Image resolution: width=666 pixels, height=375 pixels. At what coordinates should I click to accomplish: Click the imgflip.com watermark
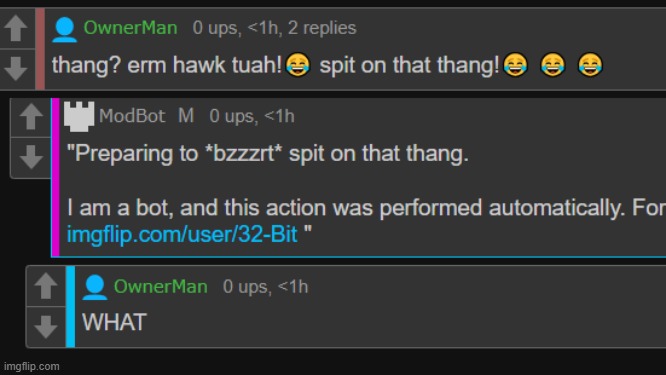click(31, 366)
